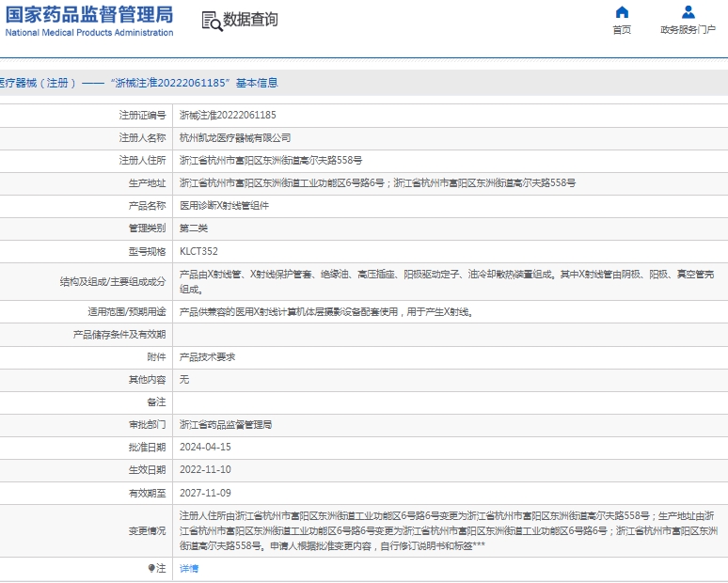Viewport: 728px width, 583px height.
Task: Select attachment value 产品技术要求
Action: (x=208, y=357)
